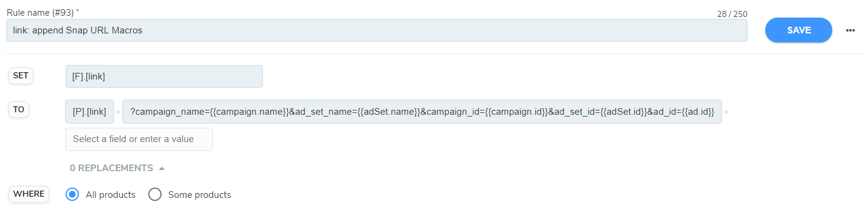Open the three-dot more options menu
This screenshot has width=868, height=224.
click(x=850, y=30)
